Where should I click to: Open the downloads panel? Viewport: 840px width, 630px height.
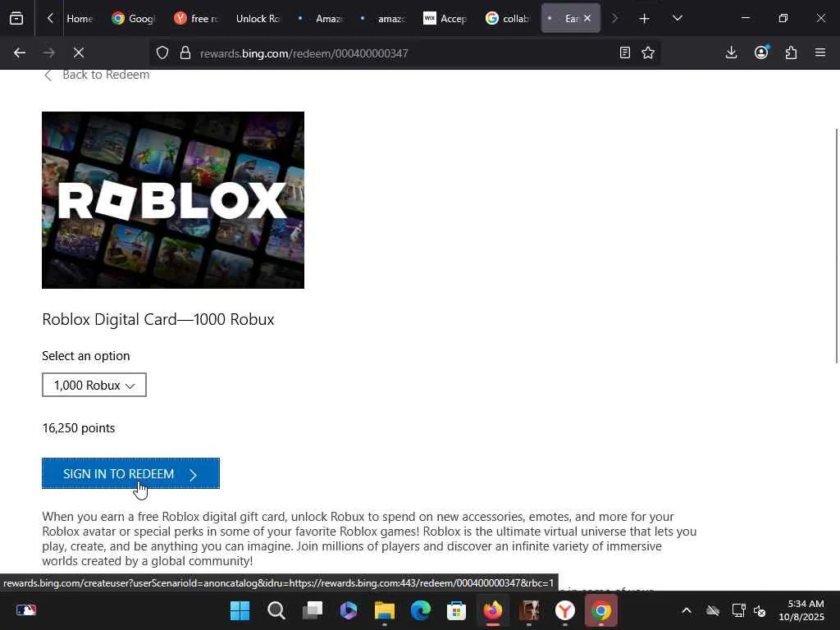731,52
